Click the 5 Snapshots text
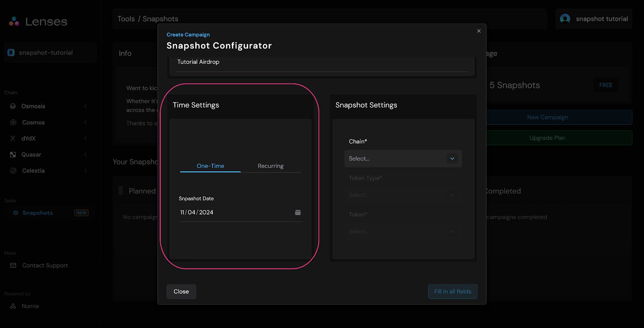This screenshot has width=644, height=328. point(514,85)
